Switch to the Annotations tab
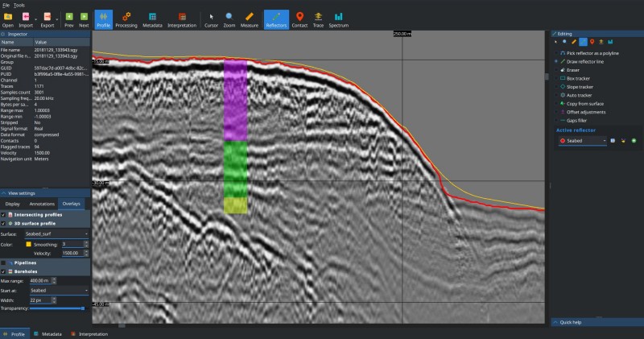Image resolution: width=644 pixels, height=339 pixels. point(42,204)
